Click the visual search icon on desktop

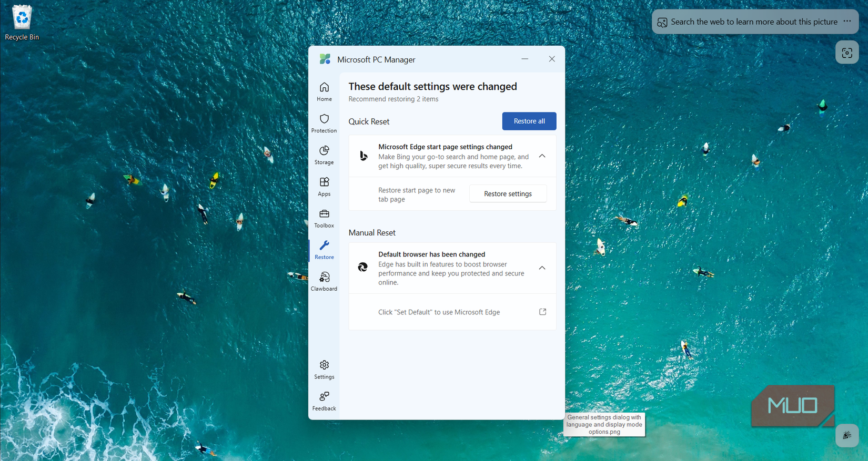(847, 53)
